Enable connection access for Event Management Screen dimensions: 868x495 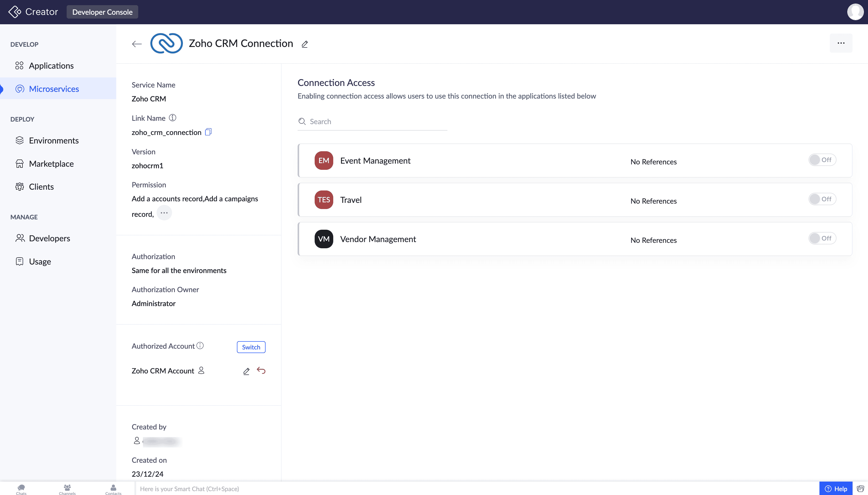coord(822,160)
